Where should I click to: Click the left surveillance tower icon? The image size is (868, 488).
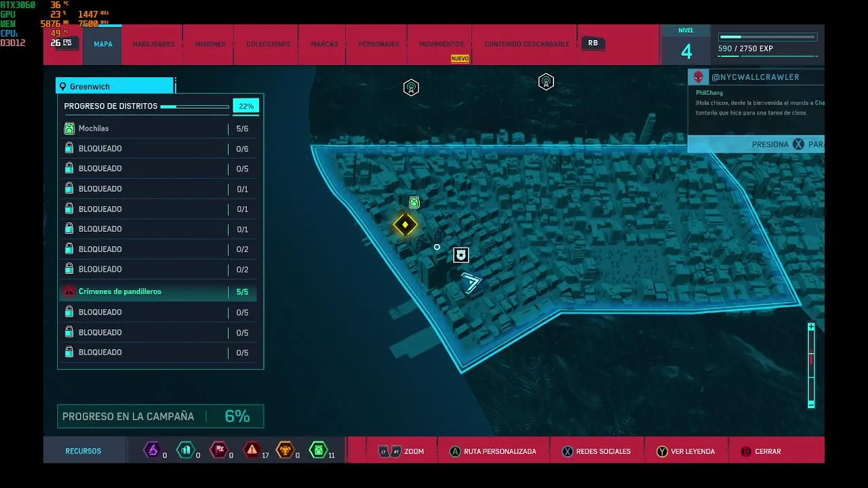[x=411, y=87]
